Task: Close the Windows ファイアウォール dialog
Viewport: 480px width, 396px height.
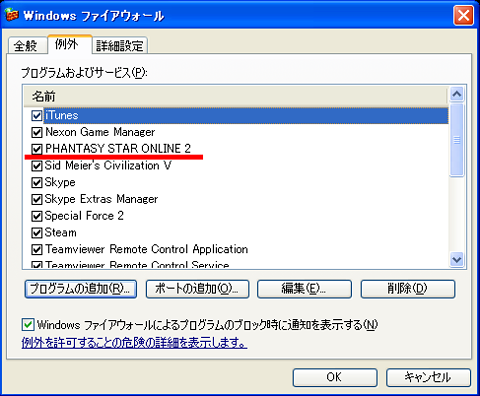Action: pos(463,15)
